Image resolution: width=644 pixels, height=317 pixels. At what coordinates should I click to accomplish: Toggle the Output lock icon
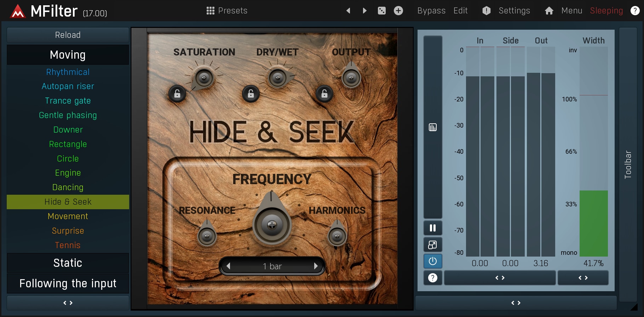324,94
